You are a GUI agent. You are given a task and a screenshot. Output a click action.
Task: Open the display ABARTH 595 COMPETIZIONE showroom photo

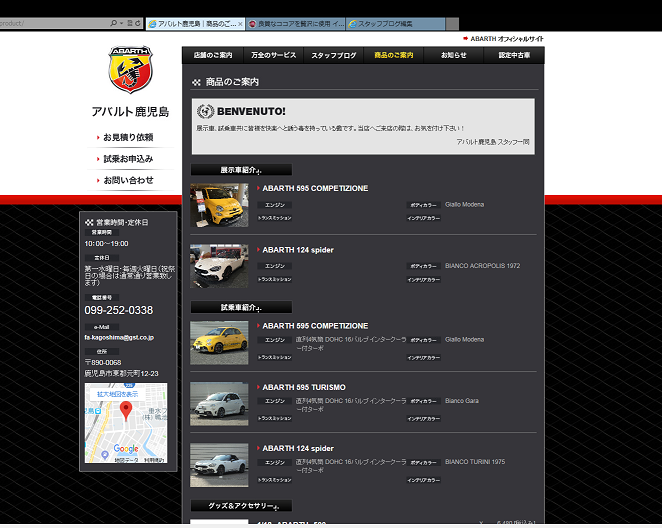point(219,205)
